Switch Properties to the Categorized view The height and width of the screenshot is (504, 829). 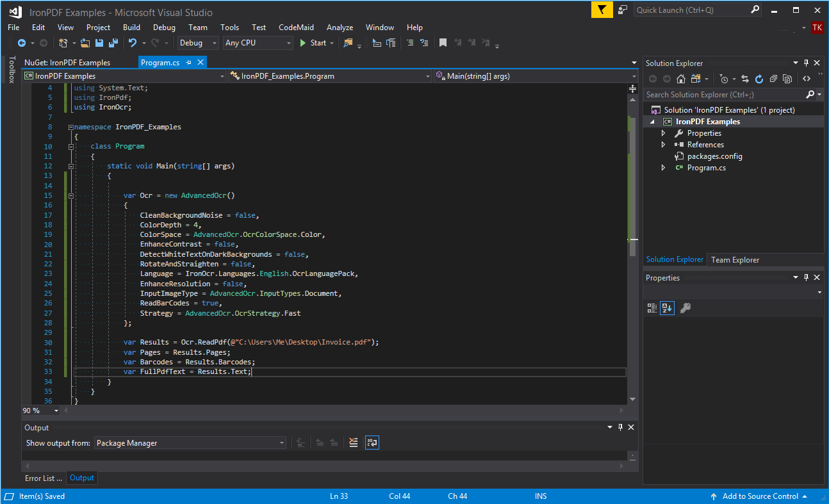click(x=652, y=308)
